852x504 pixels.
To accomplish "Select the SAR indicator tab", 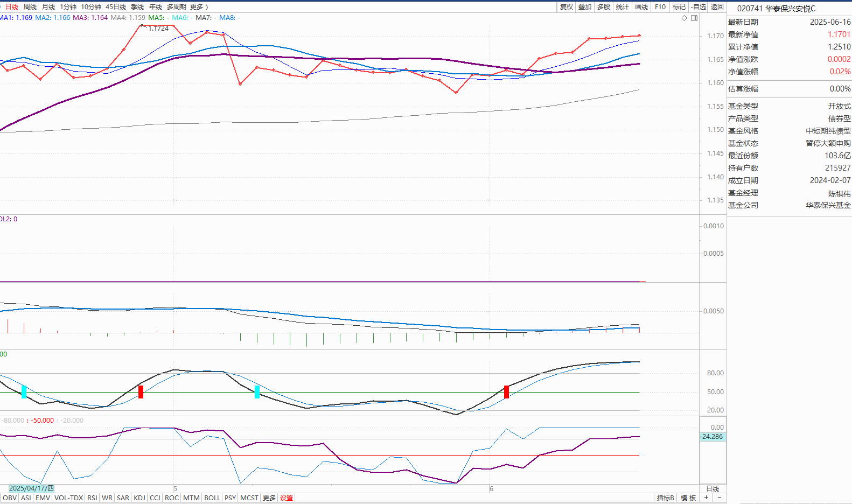I will [x=123, y=498].
